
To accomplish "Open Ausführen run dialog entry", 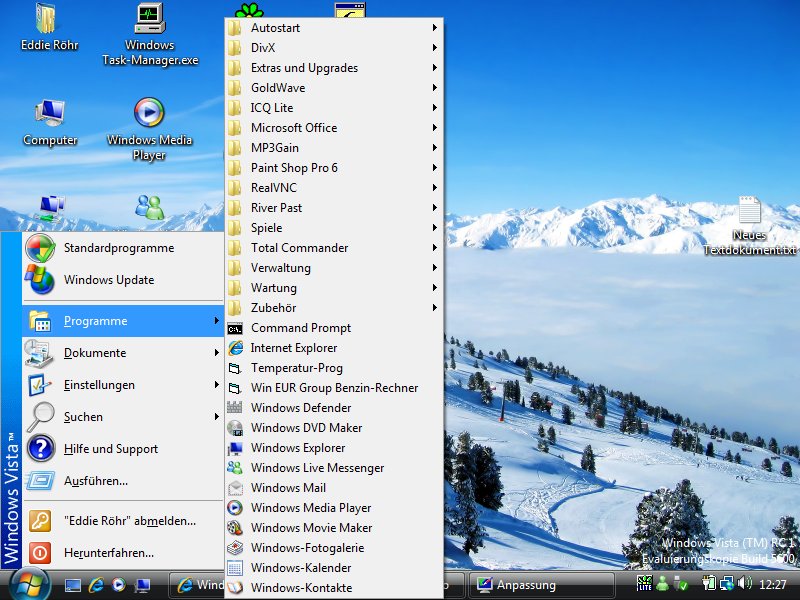I will click(x=95, y=481).
